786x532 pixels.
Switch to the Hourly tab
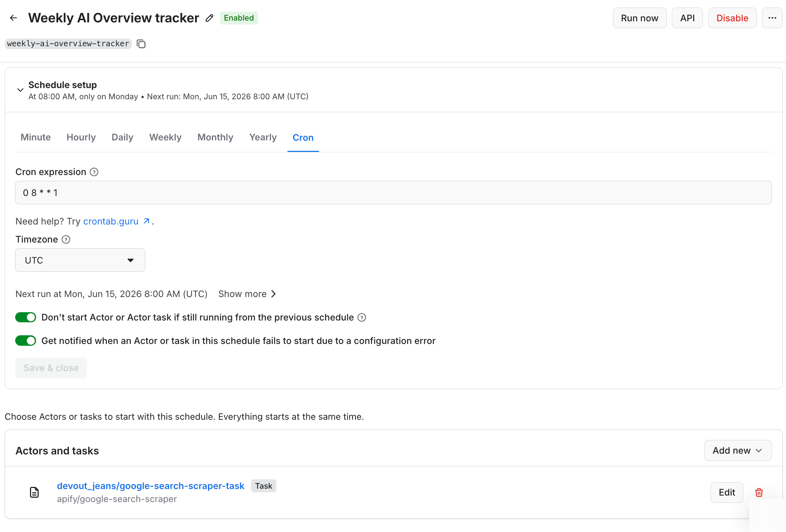click(x=81, y=138)
